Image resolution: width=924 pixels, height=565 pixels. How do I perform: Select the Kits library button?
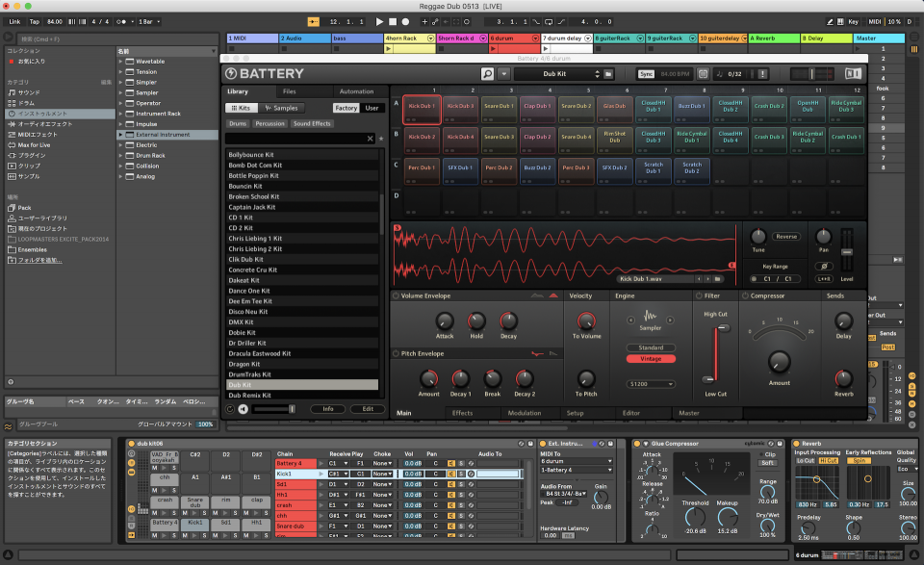pos(241,108)
